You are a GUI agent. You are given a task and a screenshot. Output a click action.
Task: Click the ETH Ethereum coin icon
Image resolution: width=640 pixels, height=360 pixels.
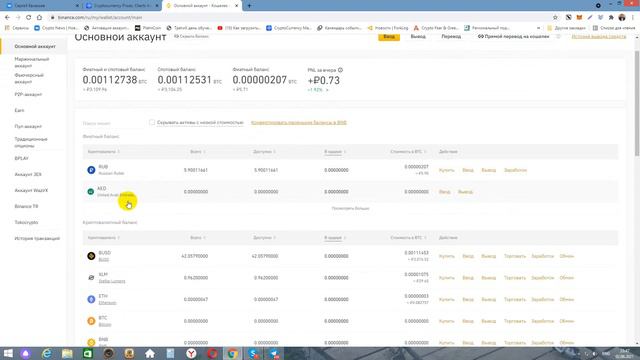91,299
